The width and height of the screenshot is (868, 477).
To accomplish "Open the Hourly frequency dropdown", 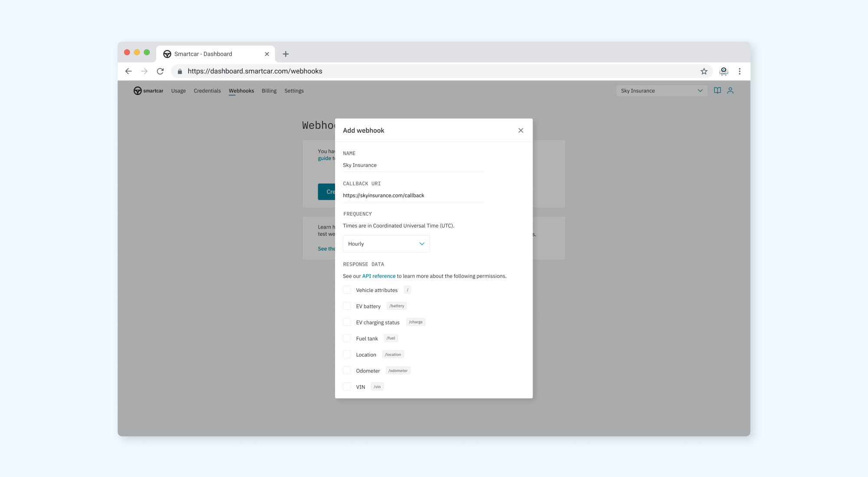I will [x=386, y=244].
